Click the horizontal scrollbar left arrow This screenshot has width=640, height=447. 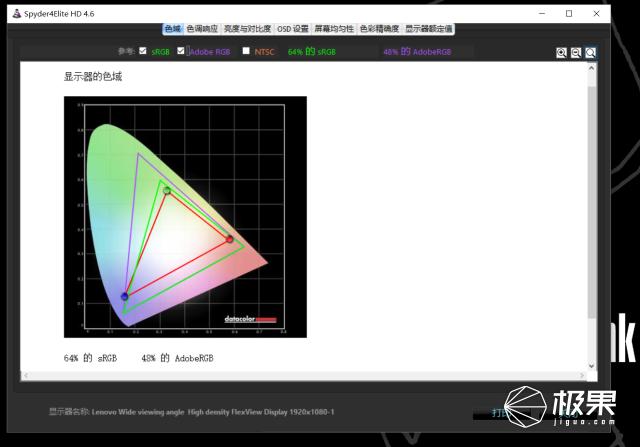coord(27,375)
